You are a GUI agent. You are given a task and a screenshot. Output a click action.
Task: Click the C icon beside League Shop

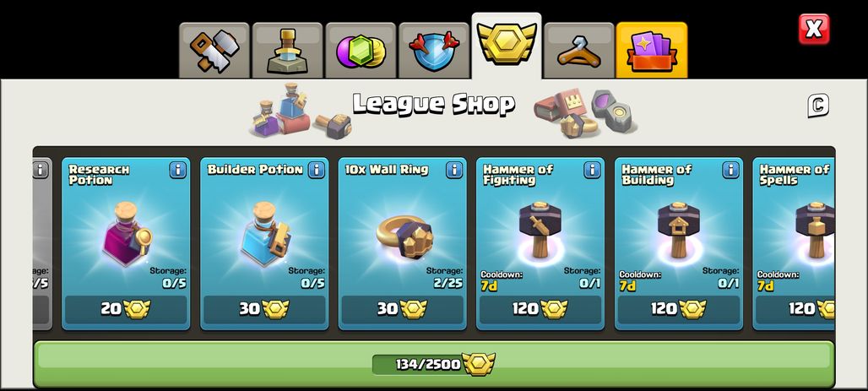pos(817,106)
